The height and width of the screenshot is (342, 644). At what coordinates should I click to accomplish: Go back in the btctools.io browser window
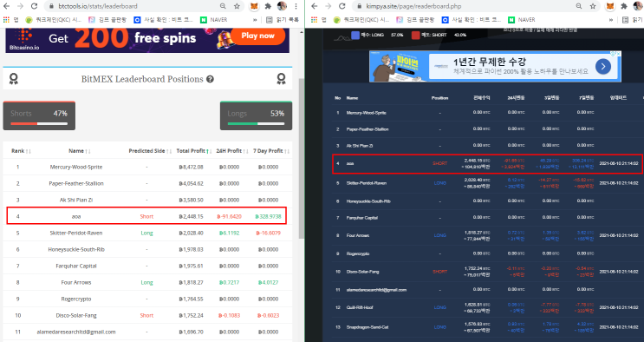[x=7, y=6]
